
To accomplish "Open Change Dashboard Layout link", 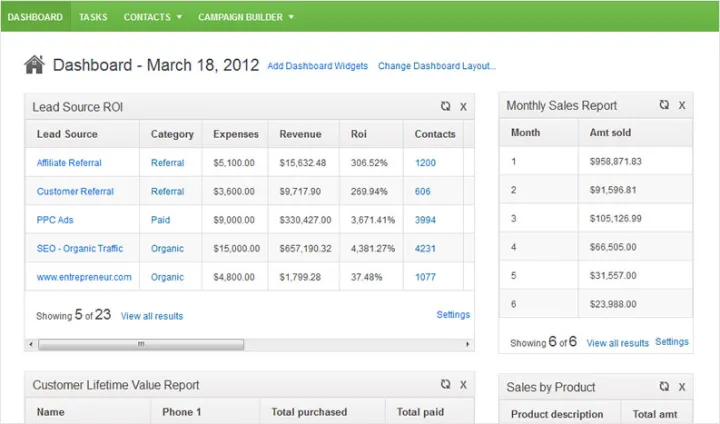I will pos(436,66).
